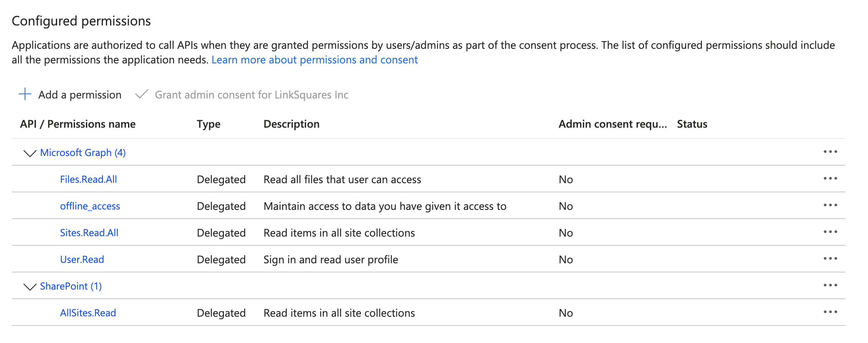868x343 pixels.
Task: Open the Files.Read.All permission link
Action: pyautogui.click(x=88, y=179)
